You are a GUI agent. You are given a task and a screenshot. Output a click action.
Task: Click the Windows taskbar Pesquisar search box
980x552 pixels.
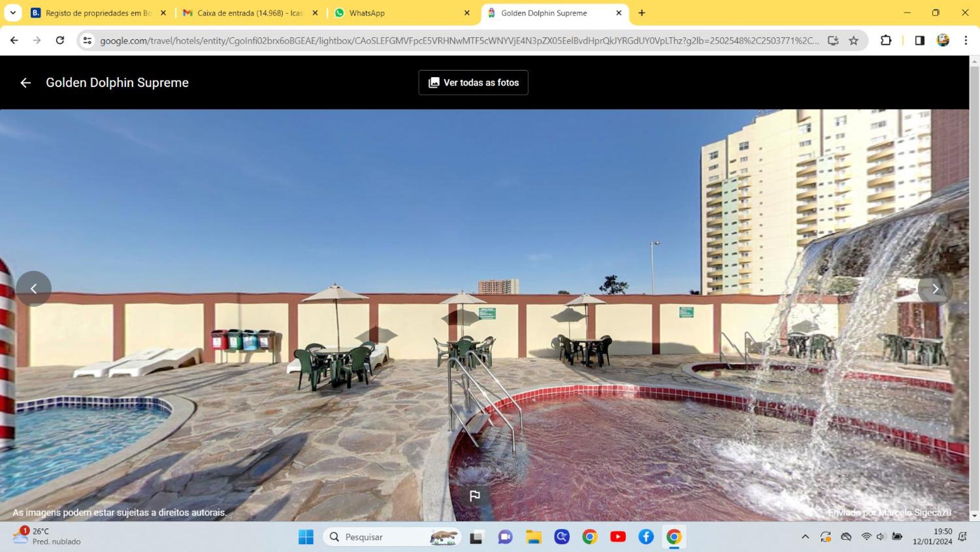(x=392, y=537)
